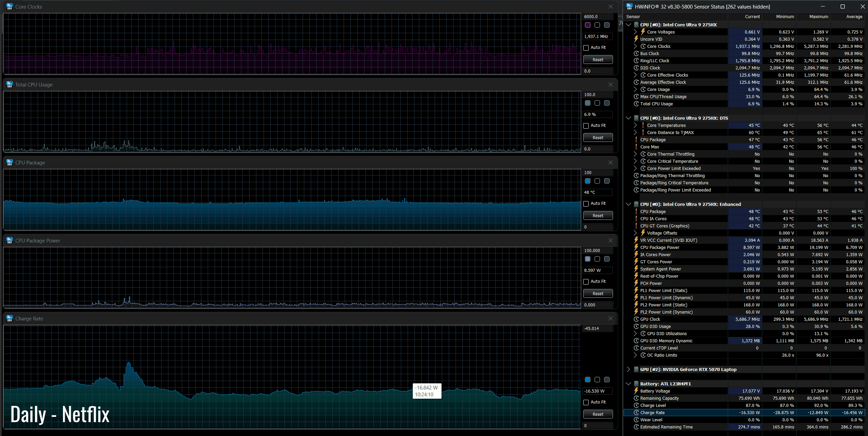Click the clock icon next to Bus Clock

pyautogui.click(x=636, y=53)
